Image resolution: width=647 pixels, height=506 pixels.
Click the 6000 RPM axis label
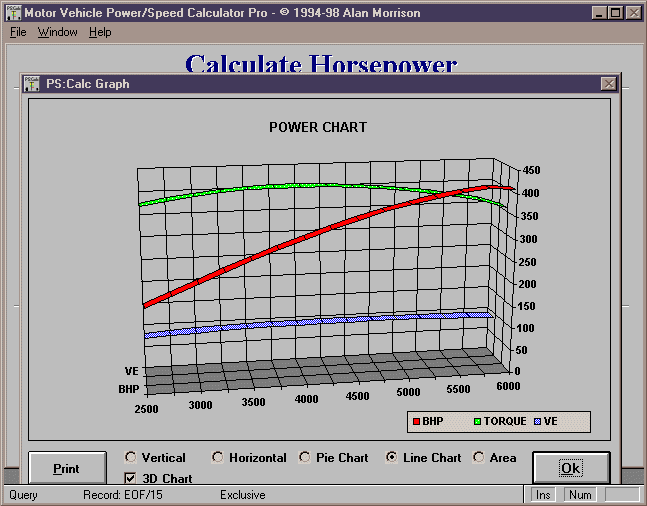(x=508, y=386)
